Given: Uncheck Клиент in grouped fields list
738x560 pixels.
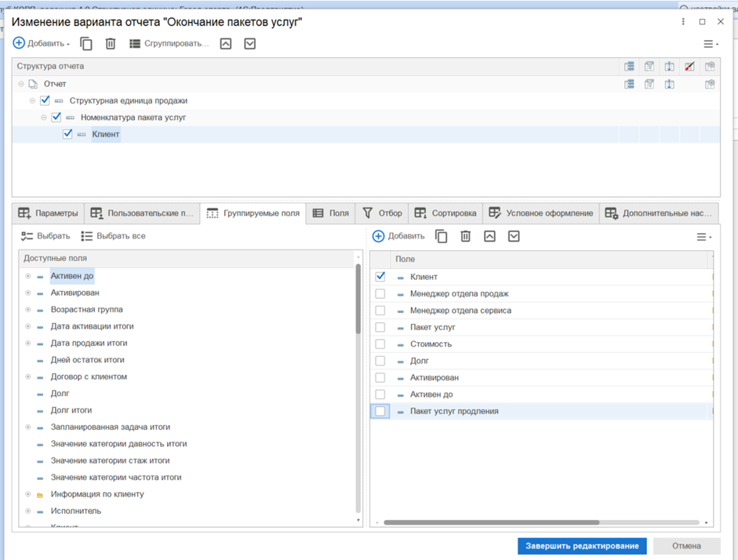Looking at the screenshot, I should pyautogui.click(x=380, y=277).
